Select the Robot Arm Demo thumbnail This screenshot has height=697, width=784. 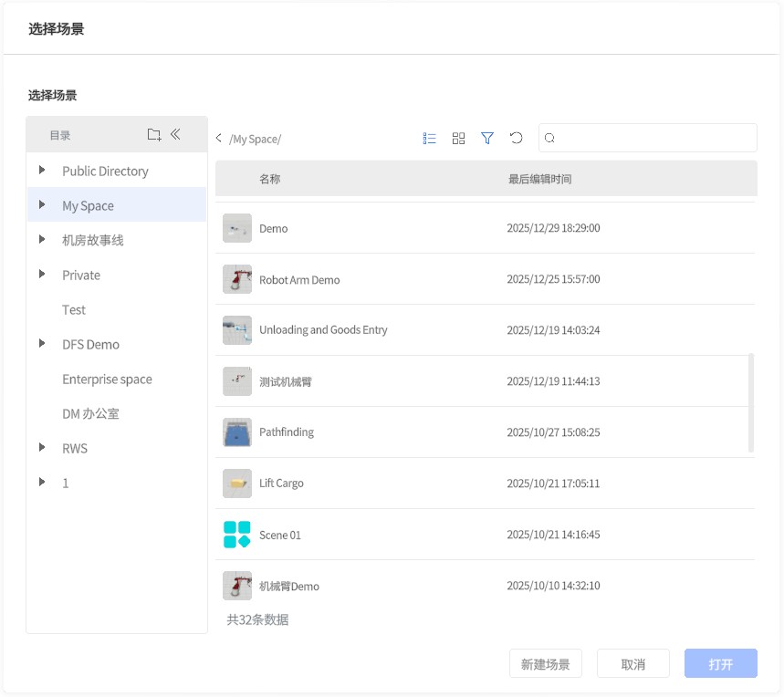pyautogui.click(x=237, y=279)
